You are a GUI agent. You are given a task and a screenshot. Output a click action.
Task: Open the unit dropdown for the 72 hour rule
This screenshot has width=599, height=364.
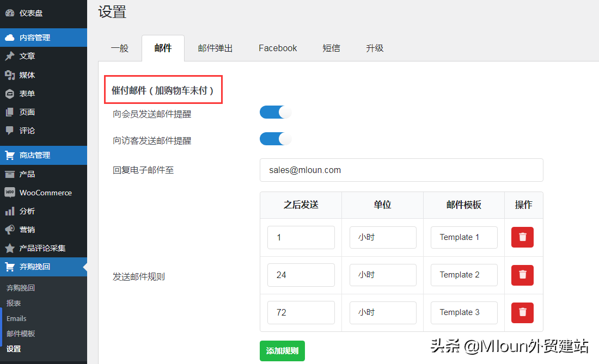383,312
